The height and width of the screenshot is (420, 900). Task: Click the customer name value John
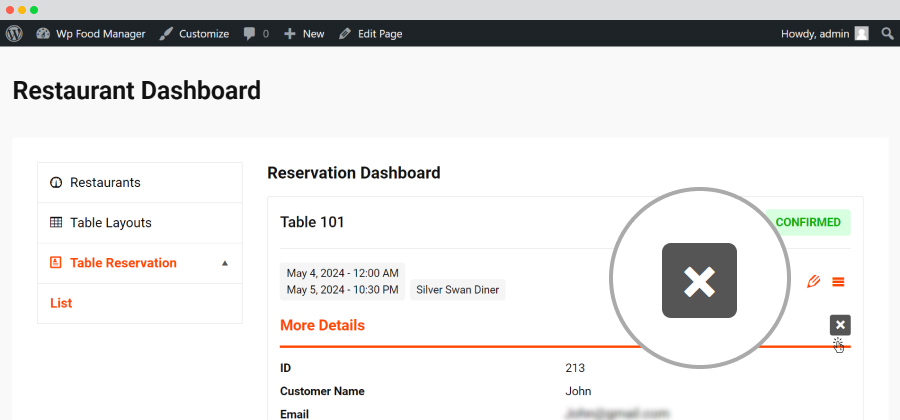click(578, 391)
